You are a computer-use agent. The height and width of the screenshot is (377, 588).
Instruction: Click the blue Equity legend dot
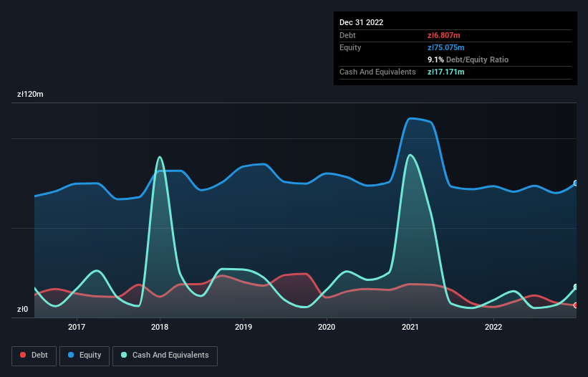[x=71, y=355]
